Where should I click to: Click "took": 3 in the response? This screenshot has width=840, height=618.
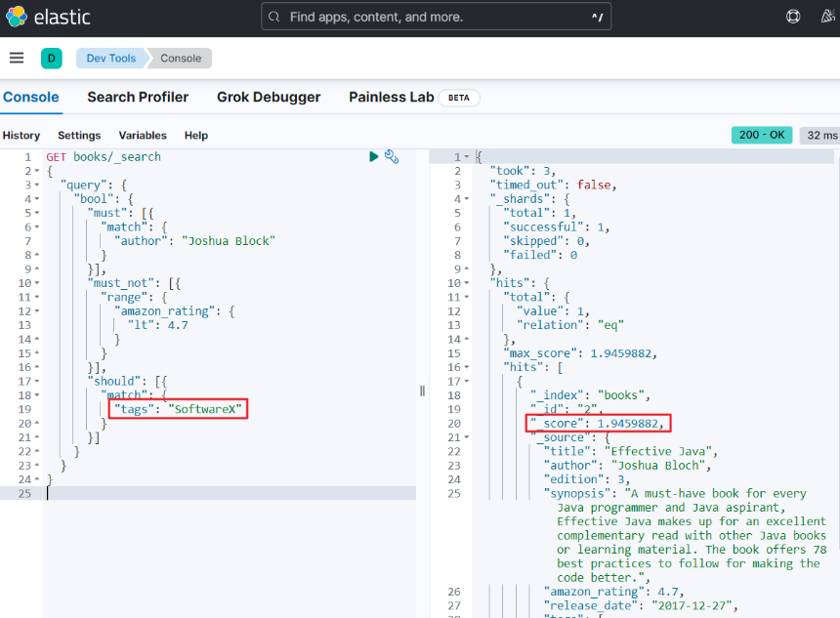pos(523,171)
